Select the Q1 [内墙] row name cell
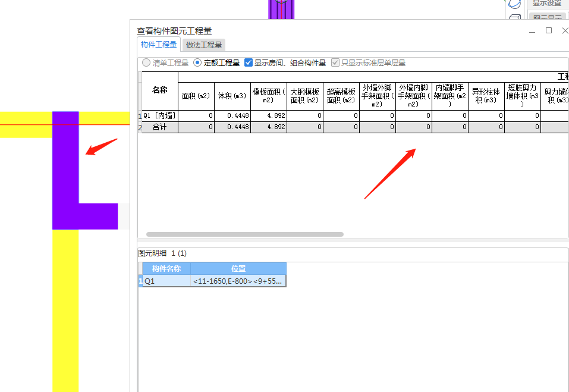Viewport: 569px width, 392px height. click(160, 116)
